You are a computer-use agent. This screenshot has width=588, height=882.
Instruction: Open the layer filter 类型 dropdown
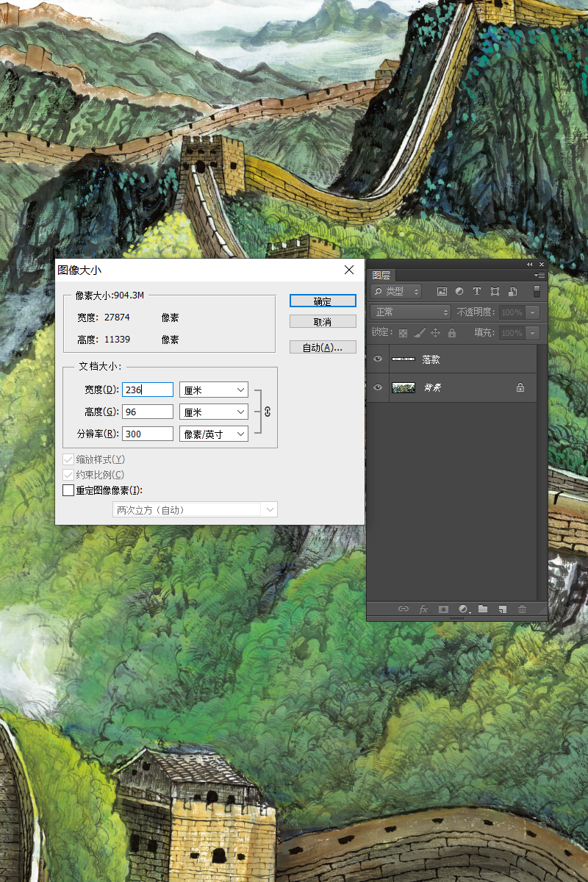(397, 292)
